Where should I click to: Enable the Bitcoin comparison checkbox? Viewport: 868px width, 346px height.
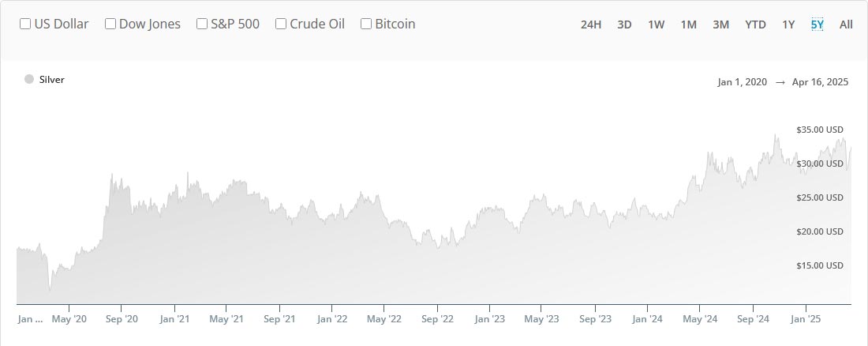pyautogui.click(x=366, y=24)
